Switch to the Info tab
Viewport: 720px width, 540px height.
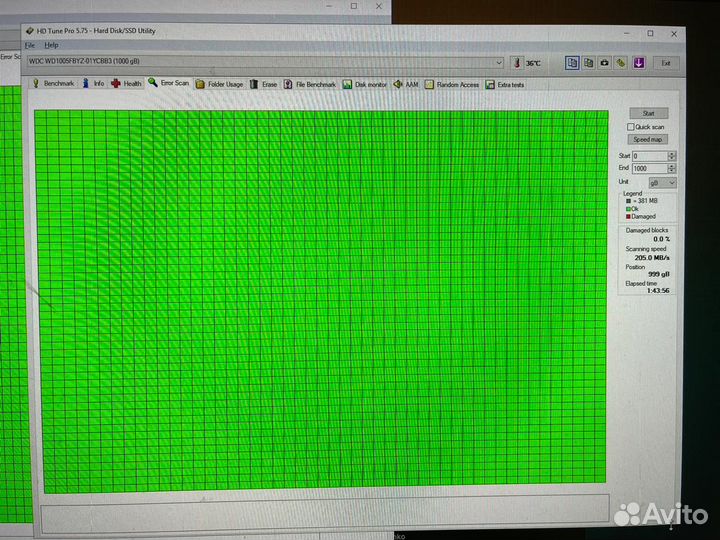[x=94, y=83]
